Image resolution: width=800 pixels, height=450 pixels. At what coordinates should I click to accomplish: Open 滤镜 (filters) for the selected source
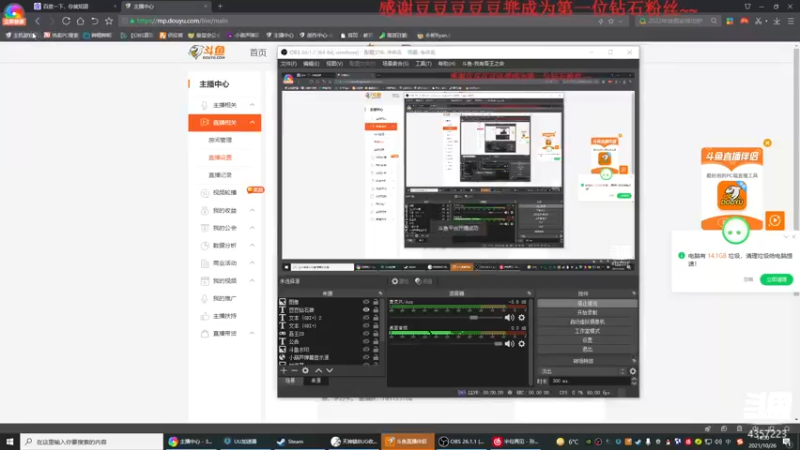(423, 281)
